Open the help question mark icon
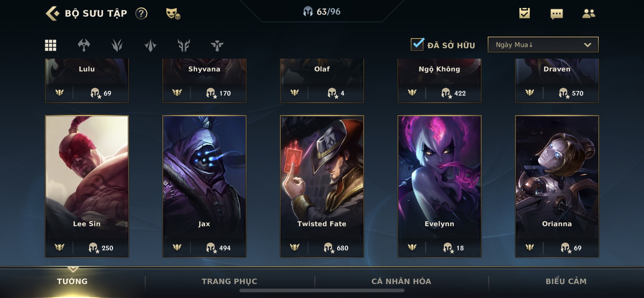This screenshot has width=644, height=298. point(141,14)
